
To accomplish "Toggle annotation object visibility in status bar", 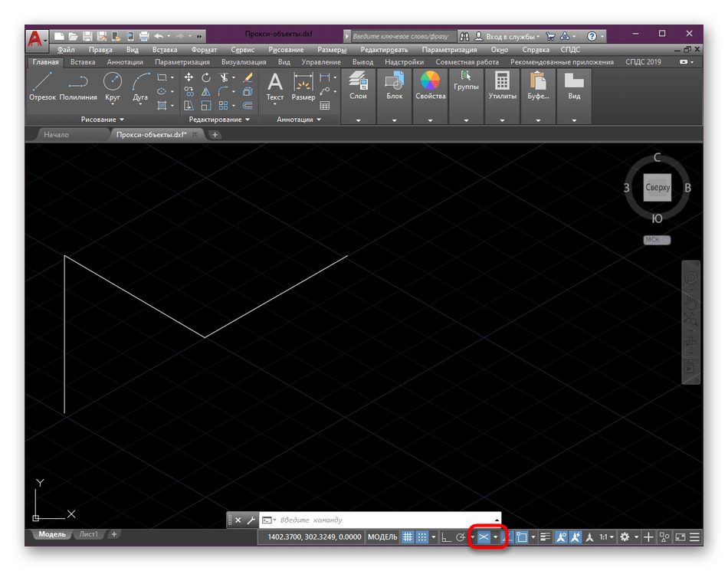I will (561, 537).
